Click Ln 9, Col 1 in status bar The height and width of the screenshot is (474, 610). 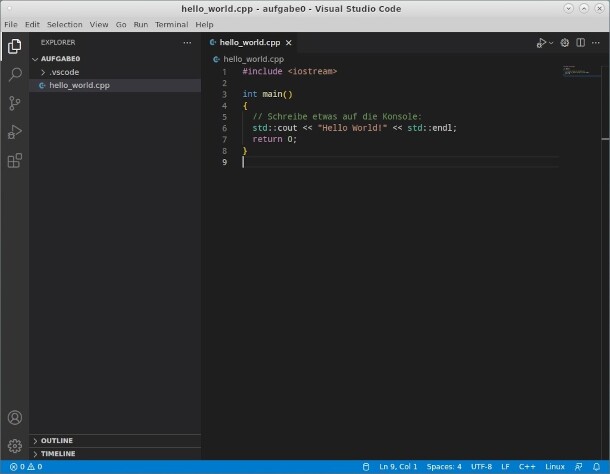pyautogui.click(x=398, y=467)
